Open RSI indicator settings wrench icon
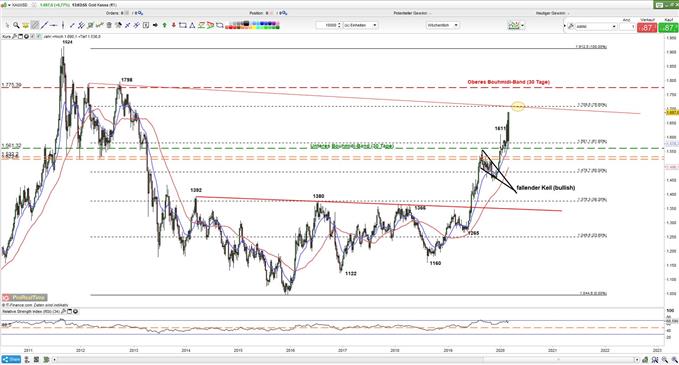The image size is (679, 365). point(64,311)
